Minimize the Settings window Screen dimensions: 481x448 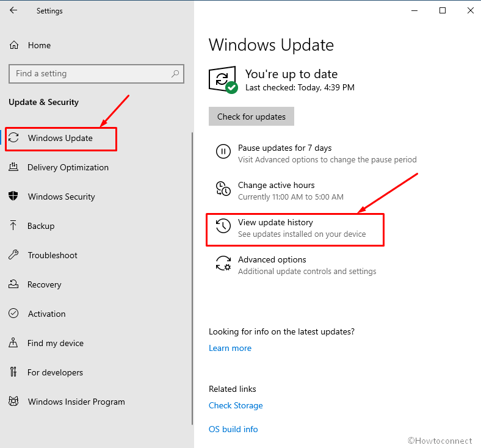click(x=414, y=10)
